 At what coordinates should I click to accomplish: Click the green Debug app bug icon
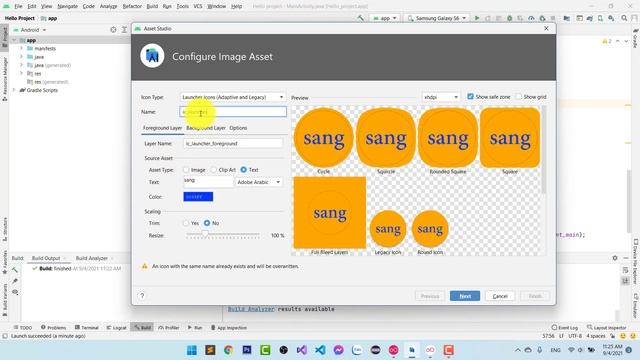point(509,18)
